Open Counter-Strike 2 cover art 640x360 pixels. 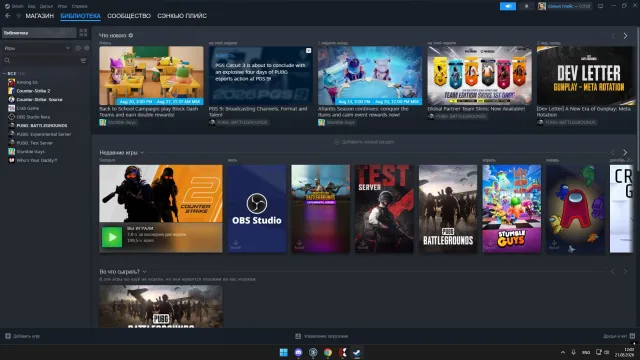pyautogui.click(x=161, y=193)
